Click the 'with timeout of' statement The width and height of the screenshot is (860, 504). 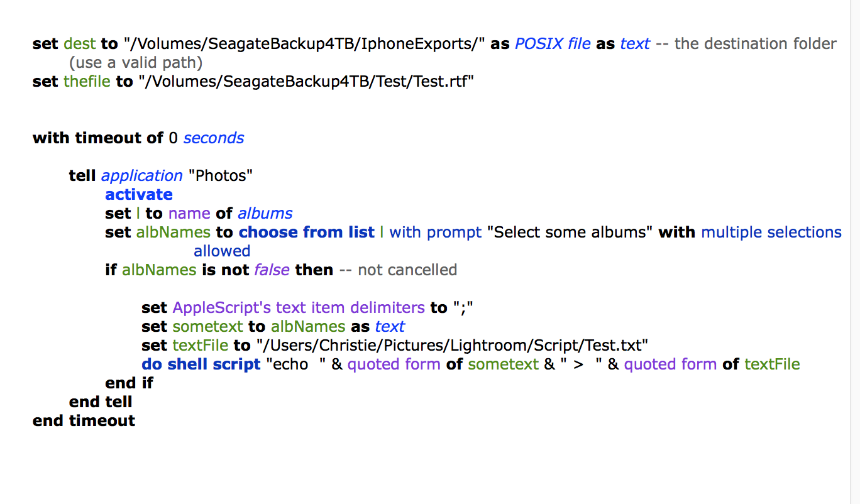98,138
